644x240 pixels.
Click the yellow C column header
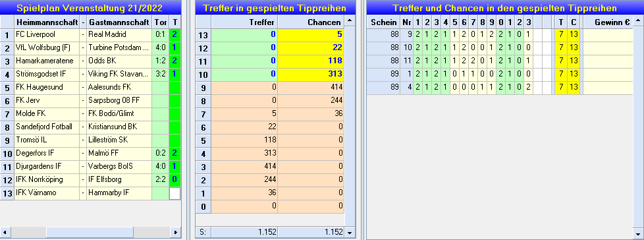(x=574, y=22)
